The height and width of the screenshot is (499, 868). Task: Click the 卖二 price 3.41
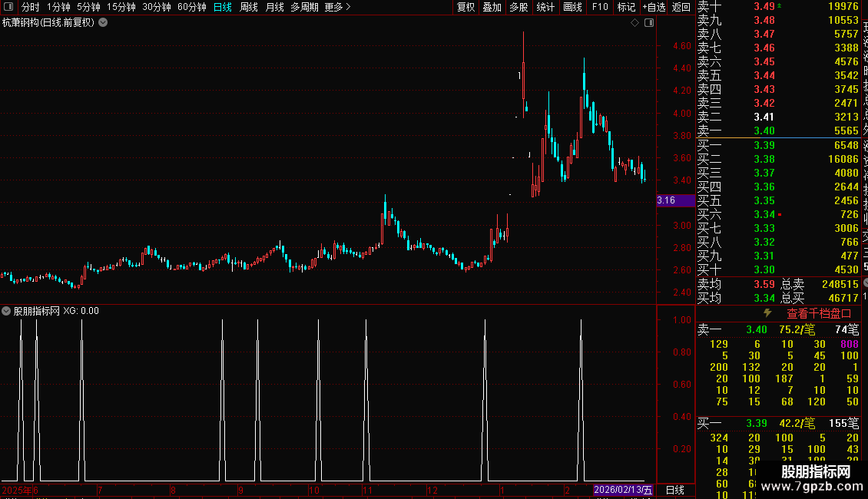pyautogui.click(x=764, y=117)
